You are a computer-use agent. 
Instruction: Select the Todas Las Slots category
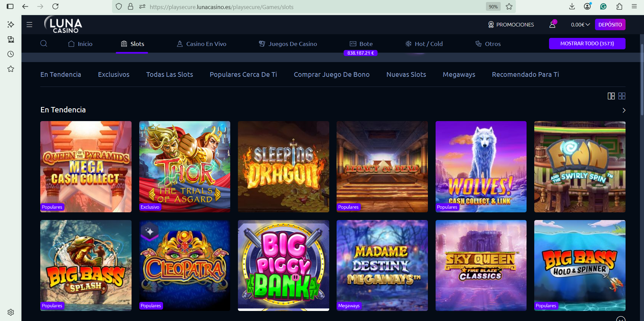coord(169,74)
